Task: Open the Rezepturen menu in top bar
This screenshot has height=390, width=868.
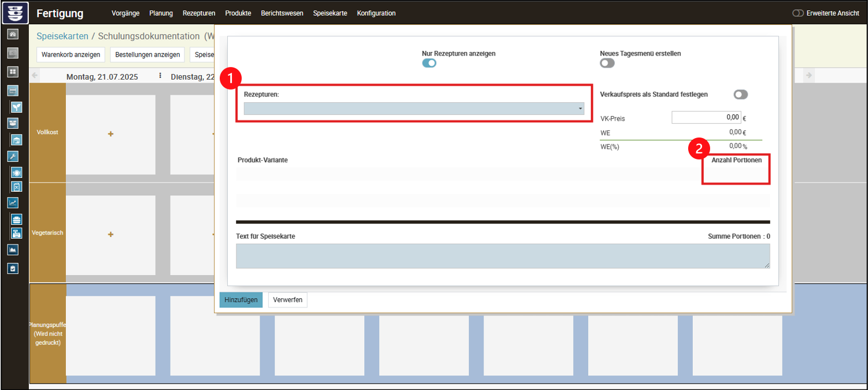Action: point(199,13)
